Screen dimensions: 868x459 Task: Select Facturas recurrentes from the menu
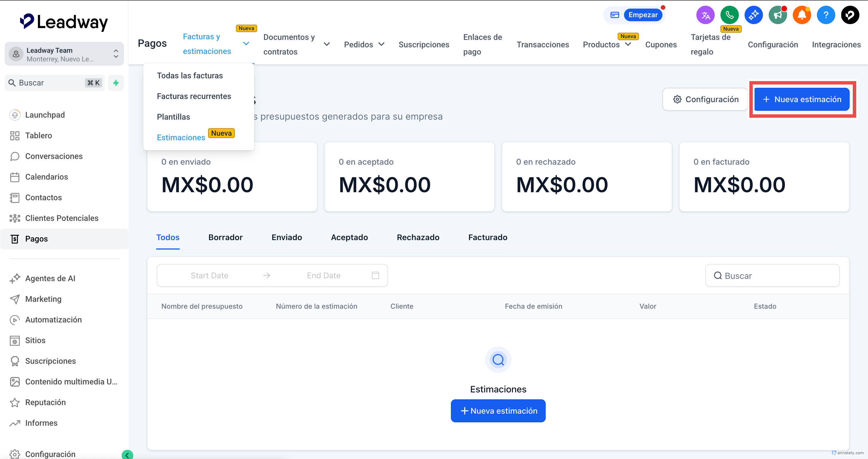194,96
